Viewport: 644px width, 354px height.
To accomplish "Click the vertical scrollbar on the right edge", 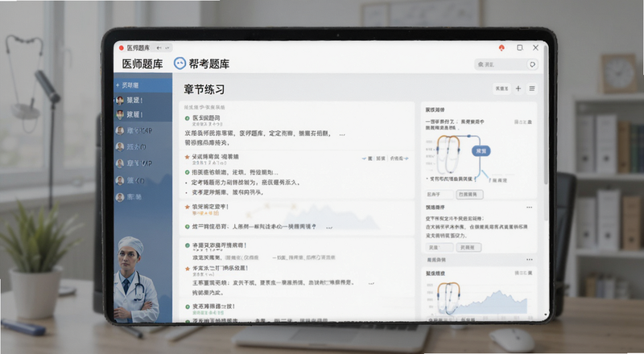I will tap(546, 115).
